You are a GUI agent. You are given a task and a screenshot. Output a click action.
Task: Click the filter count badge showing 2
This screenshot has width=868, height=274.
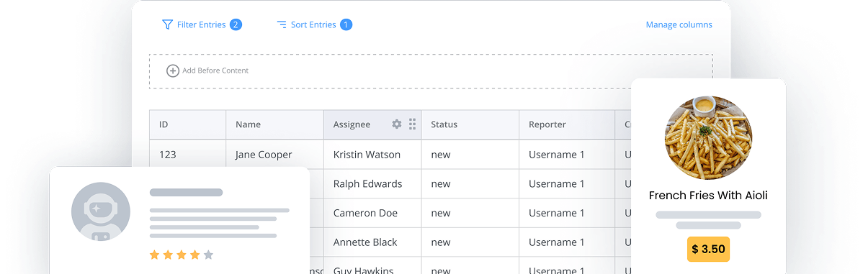(x=236, y=24)
